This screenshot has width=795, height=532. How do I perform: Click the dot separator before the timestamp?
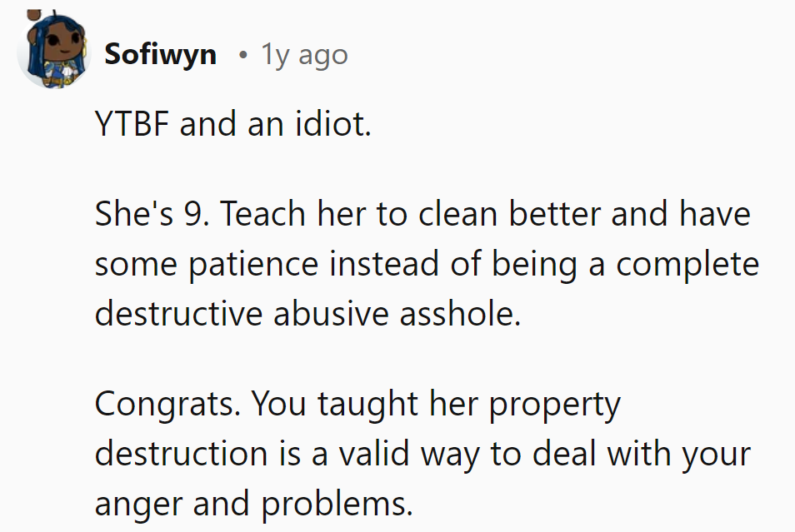tap(243, 54)
